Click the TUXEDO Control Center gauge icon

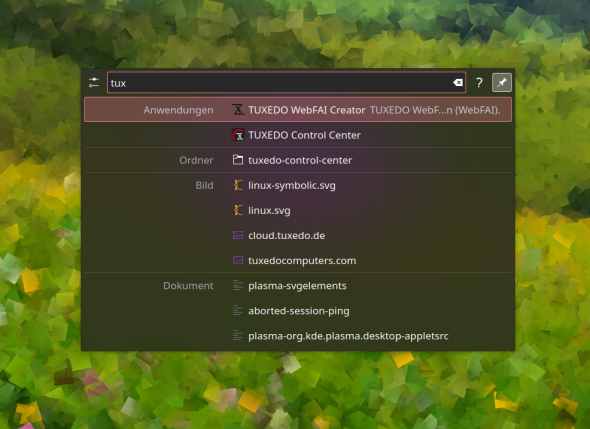(238, 135)
